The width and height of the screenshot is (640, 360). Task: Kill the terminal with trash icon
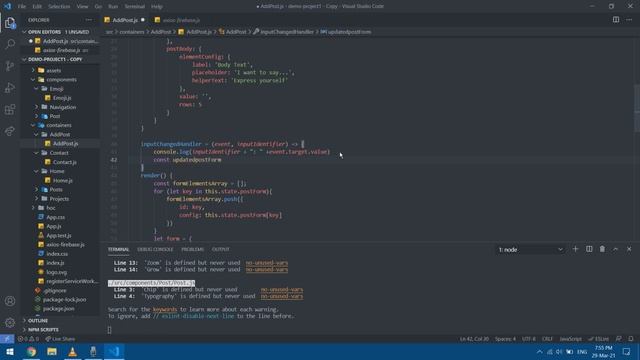point(602,249)
